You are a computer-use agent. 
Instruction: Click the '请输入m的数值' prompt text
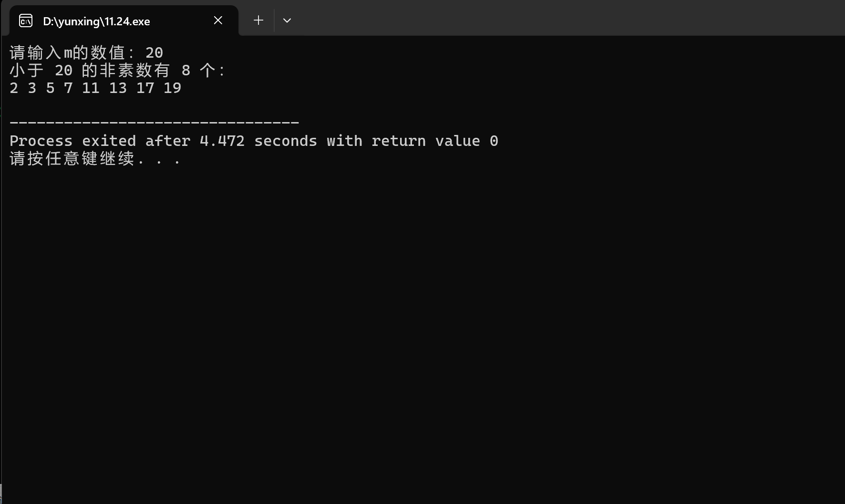pyautogui.click(x=67, y=52)
